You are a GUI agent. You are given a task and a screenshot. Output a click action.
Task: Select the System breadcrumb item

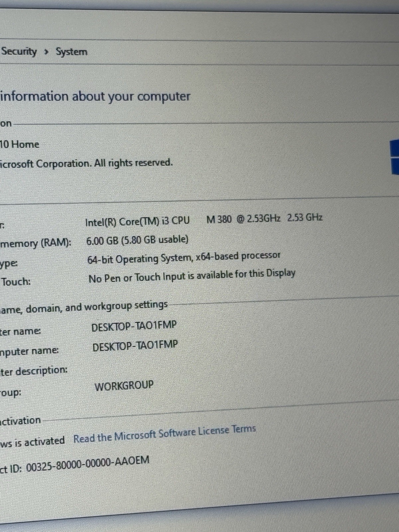[71, 52]
